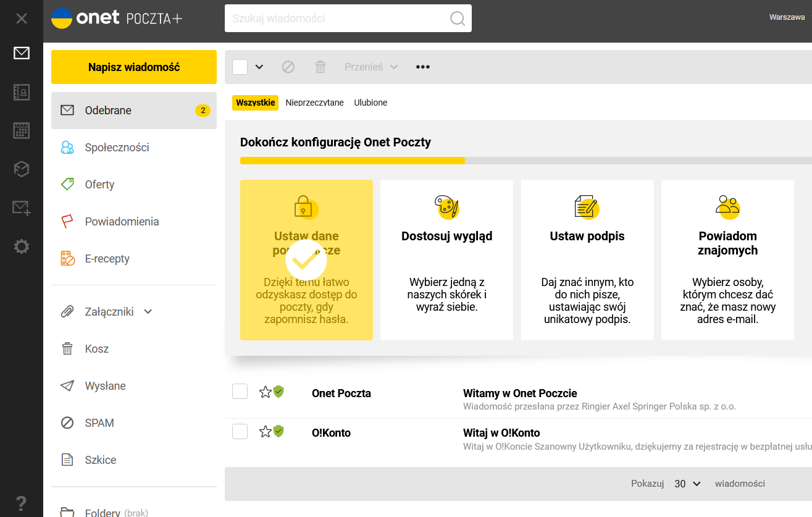Star the Onet Poczta message
The image size is (812, 517).
coord(265,392)
